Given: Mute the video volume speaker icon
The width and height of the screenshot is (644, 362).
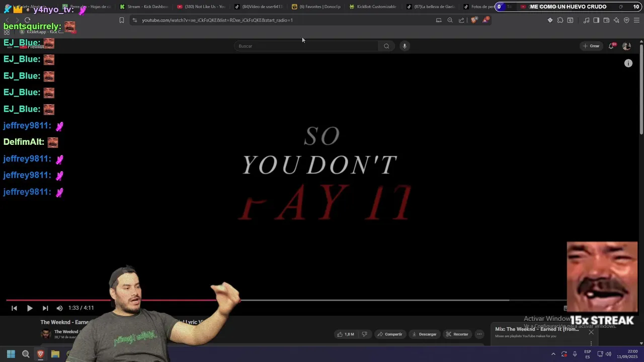Looking at the screenshot, I should click(x=59, y=308).
